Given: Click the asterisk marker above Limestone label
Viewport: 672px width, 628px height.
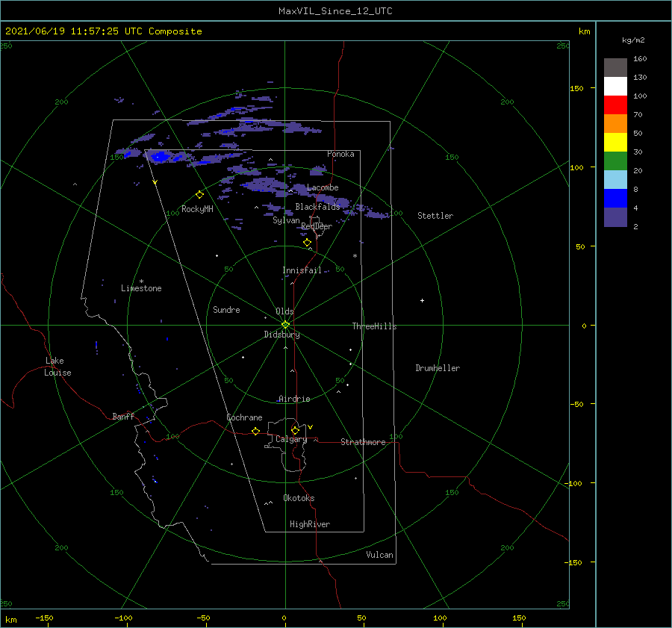Looking at the screenshot, I should 141,282.
